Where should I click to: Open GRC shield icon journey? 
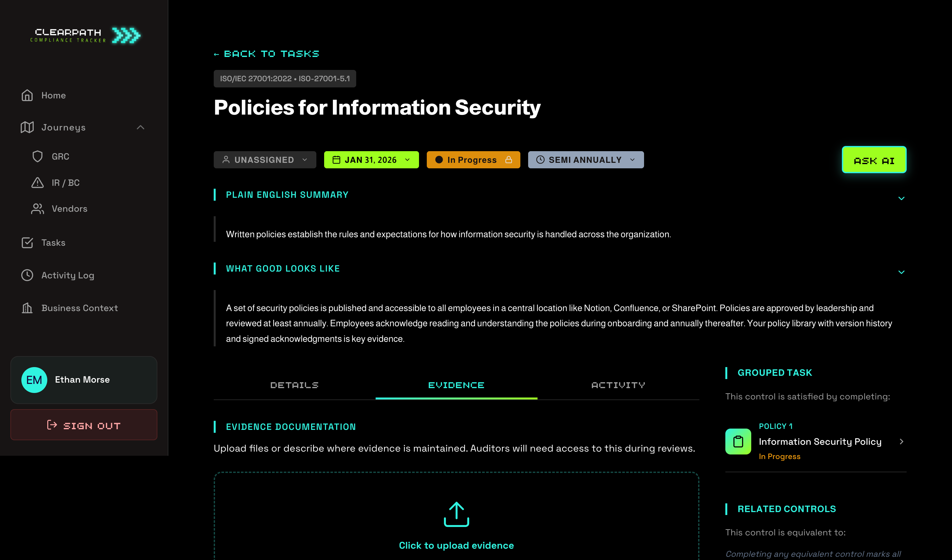(x=38, y=156)
